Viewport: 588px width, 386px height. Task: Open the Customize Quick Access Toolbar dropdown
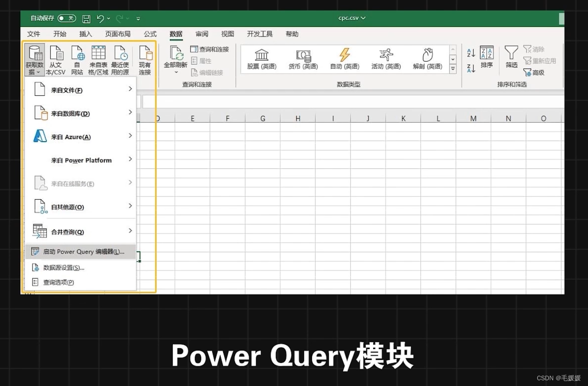click(138, 18)
